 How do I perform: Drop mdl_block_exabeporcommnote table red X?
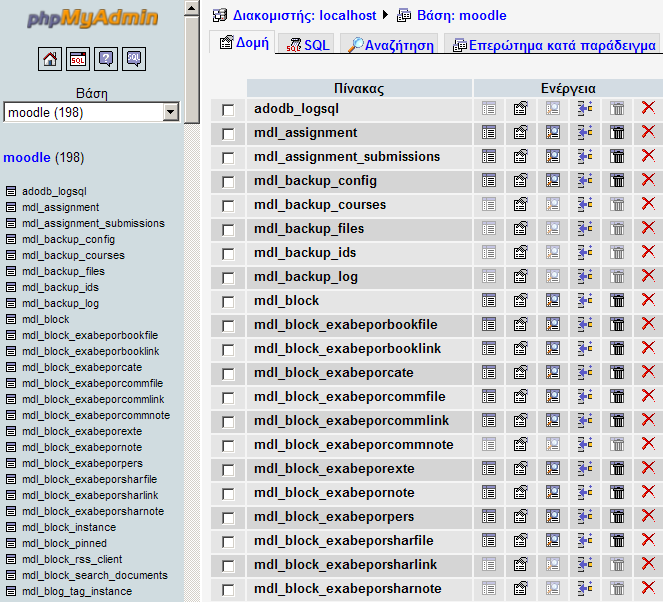point(648,444)
